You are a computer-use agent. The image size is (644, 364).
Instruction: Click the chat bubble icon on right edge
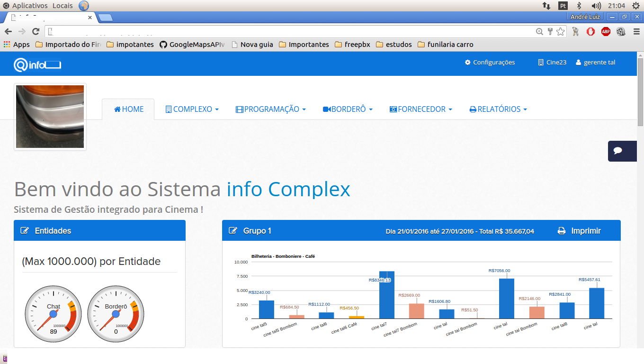click(x=617, y=151)
